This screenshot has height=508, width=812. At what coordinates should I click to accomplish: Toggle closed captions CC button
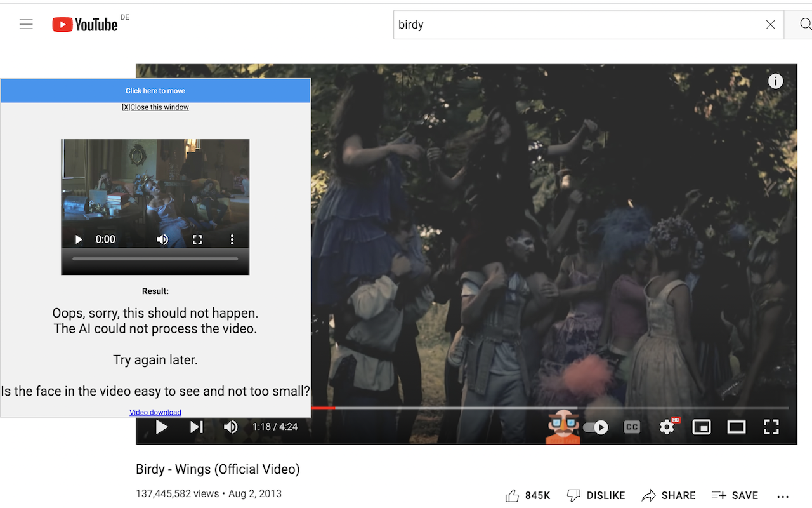click(632, 427)
